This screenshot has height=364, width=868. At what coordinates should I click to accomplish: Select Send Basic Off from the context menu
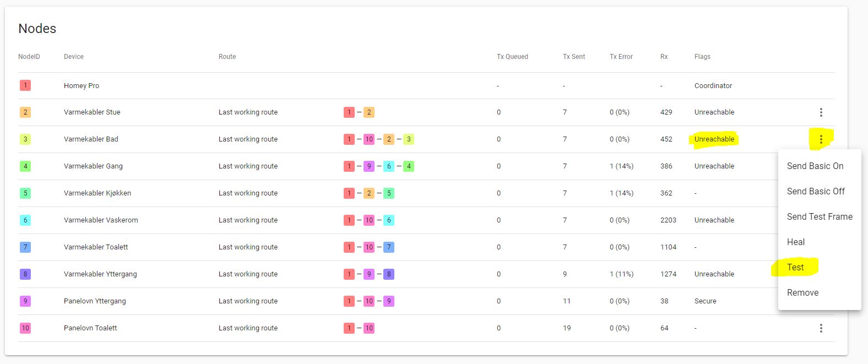816,192
